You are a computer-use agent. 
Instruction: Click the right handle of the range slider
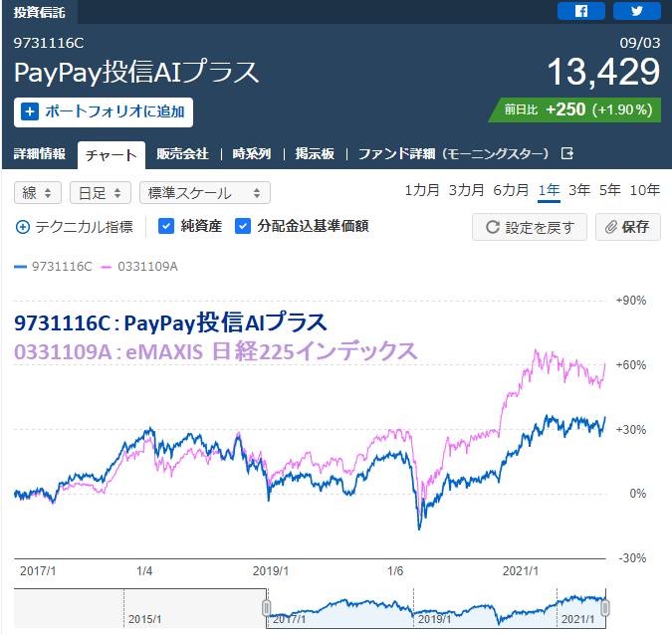point(605,607)
